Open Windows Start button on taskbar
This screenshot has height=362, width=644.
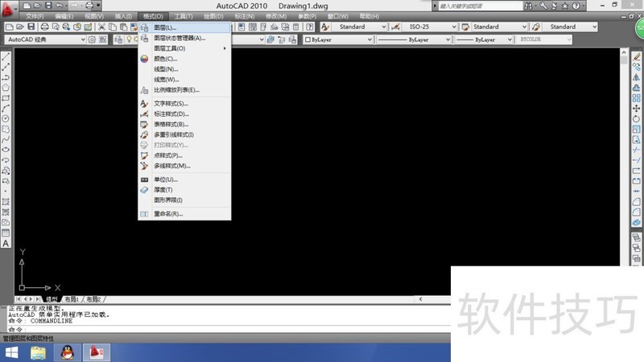tap(12, 352)
